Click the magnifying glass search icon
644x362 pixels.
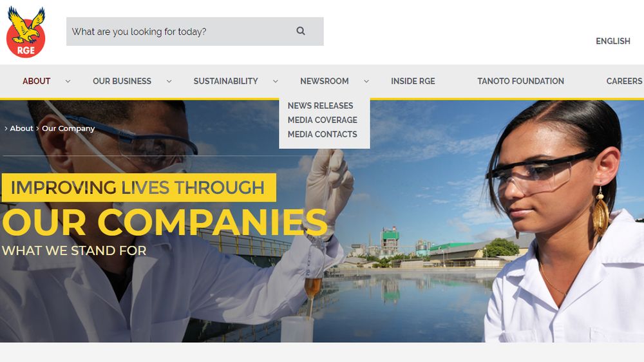[x=301, y=31]
